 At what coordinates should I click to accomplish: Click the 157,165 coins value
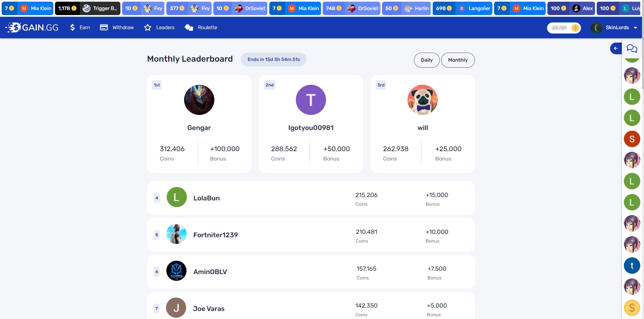[366, 269]
